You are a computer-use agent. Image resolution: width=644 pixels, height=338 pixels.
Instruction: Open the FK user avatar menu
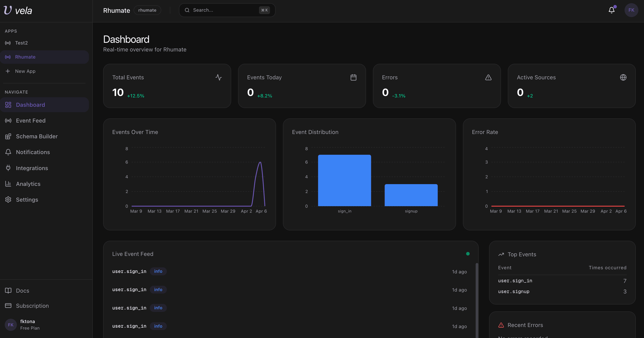click(x=631, y=10)
